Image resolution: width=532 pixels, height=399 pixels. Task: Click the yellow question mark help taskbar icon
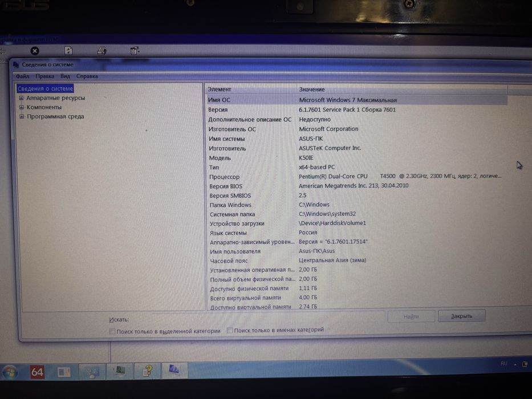[148, 371]
